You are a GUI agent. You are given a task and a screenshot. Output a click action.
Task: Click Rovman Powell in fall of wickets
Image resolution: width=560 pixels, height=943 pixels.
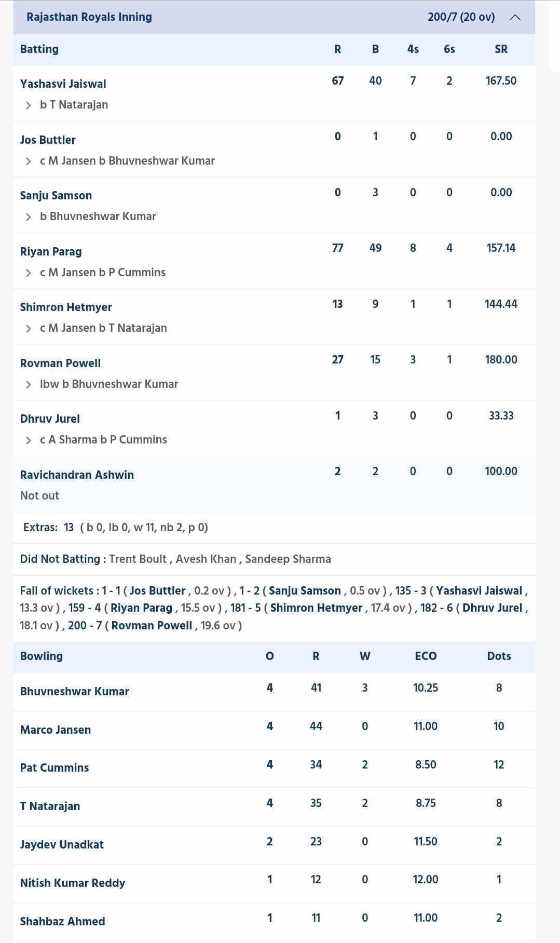point(152,626)
